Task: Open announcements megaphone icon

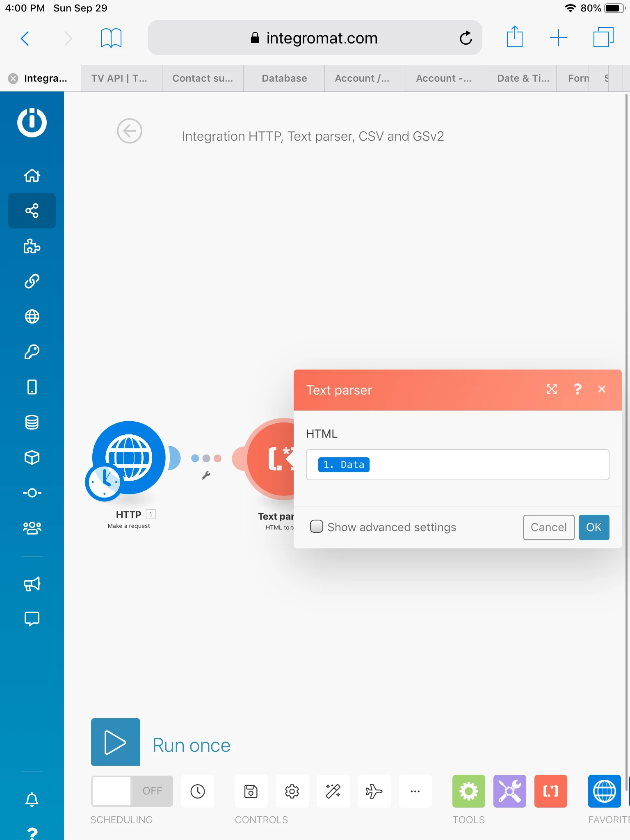Action: (x=32, y=584)
